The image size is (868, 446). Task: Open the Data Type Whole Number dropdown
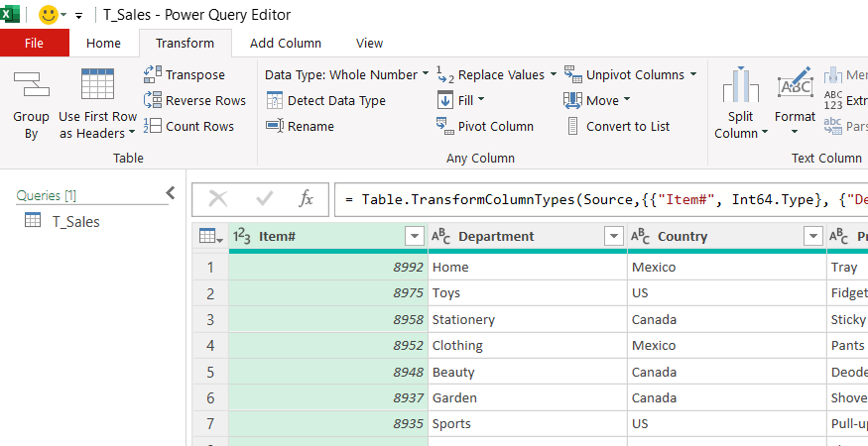[346, 74]
